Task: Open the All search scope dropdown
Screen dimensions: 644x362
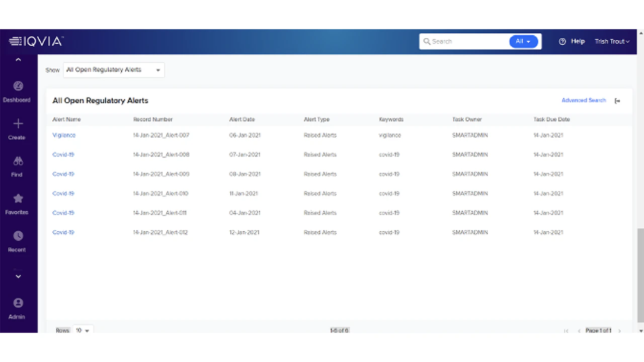Action: pyautogui.click(x=523, y=41)
